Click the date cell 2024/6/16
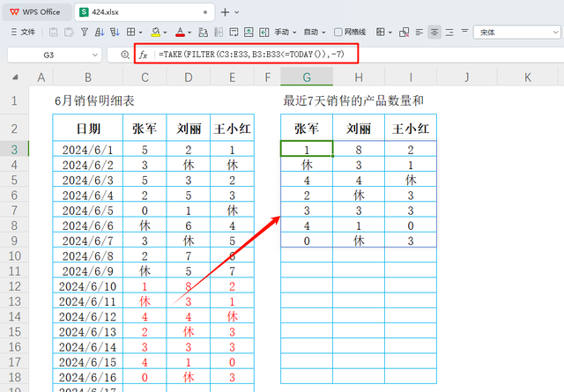 click(x=88, y=377)
